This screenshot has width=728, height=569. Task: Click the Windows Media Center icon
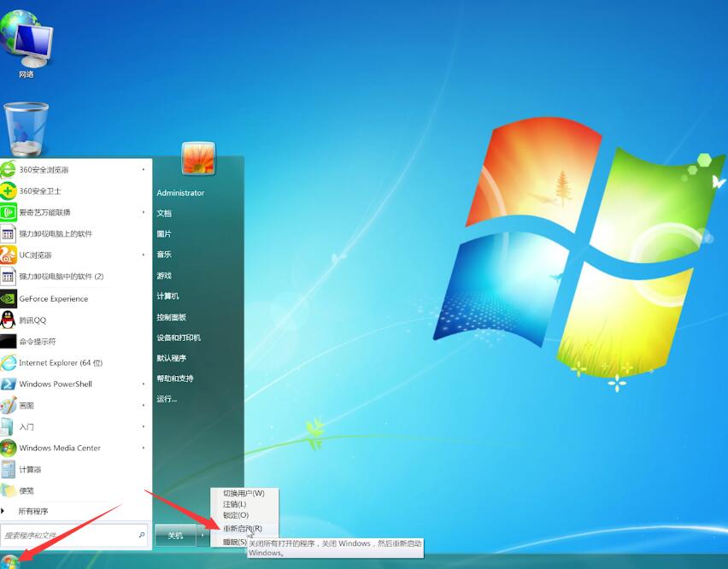click(8, 449)
